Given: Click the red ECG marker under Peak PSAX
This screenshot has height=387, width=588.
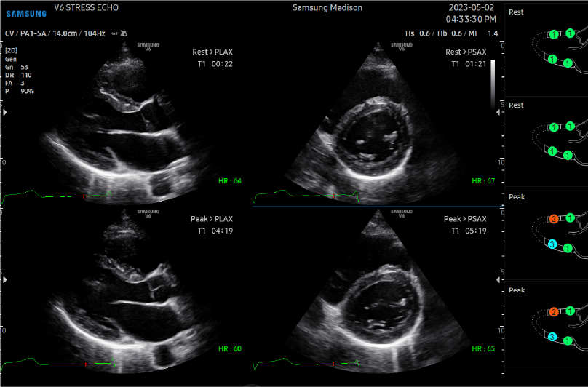Looking at the screenshot, I should tap(333, 364).
